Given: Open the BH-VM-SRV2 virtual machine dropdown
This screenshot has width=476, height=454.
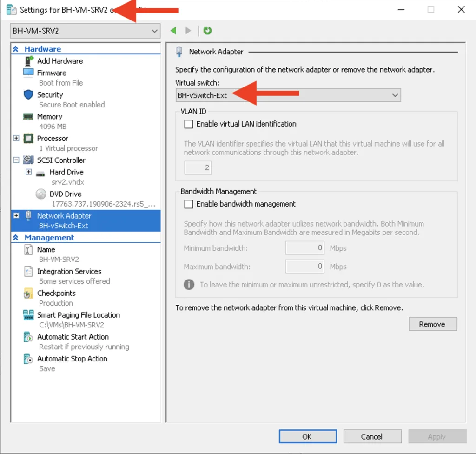Looking at the screenshot, I should coord(86,31).
